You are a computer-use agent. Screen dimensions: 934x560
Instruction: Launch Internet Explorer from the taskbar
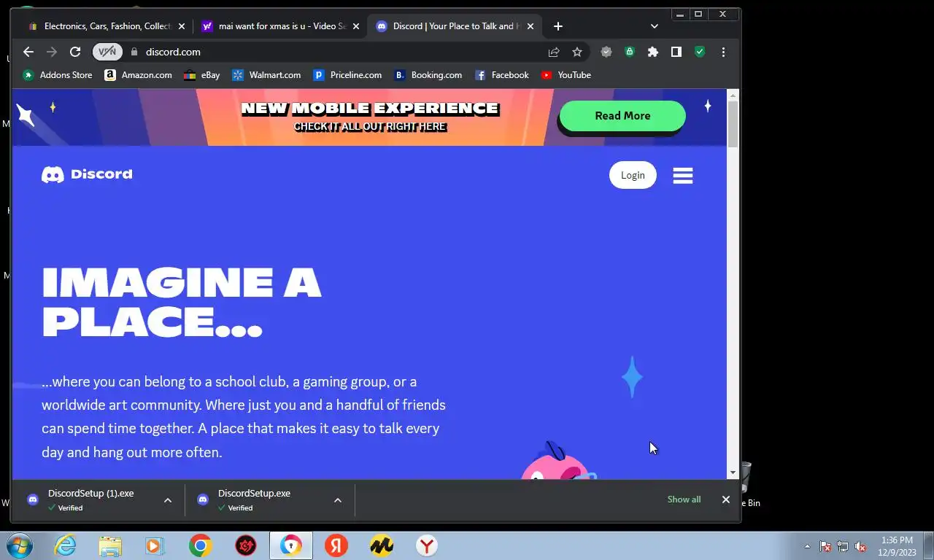coord(65,545)
